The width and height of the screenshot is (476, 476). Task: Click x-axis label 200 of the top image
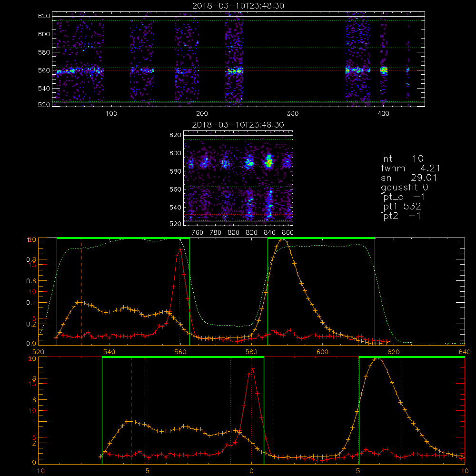(202, 114)
